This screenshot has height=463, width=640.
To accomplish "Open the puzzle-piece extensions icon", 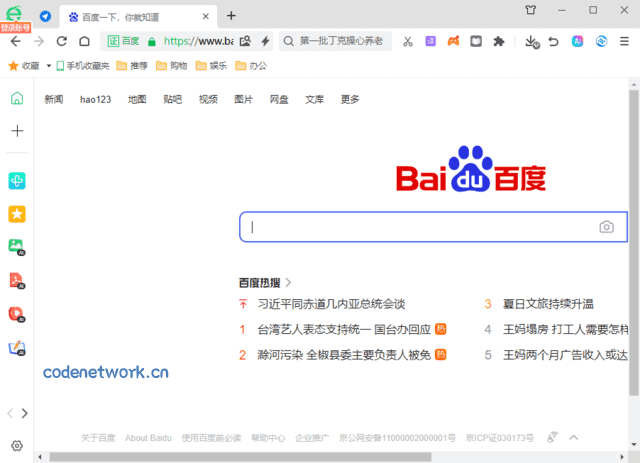I will tap(499, 41).
